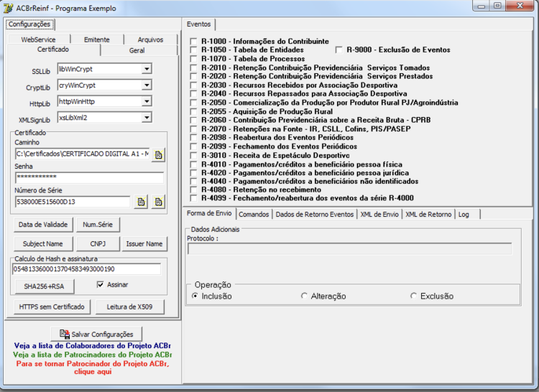Screen dimensions: 539x392
Task: Tick R-2099 Fechamento dos Eventos Periódicos
Action: click(193, 146)
